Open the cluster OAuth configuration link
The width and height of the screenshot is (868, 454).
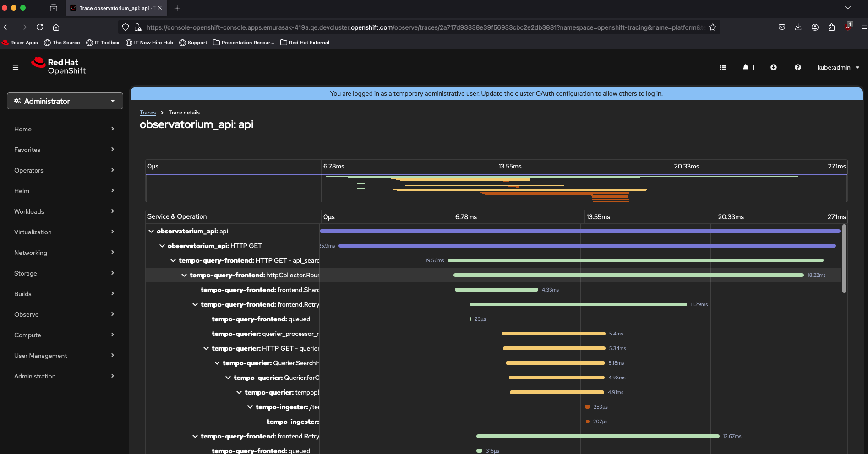pos(554,93)
